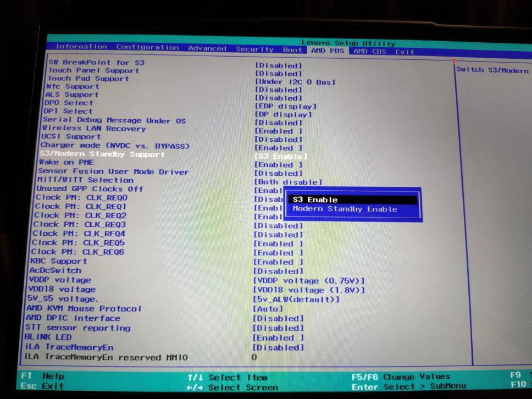
Task: Select the Unused GPP Clocks Off label
Action: (x=90, y=189)
